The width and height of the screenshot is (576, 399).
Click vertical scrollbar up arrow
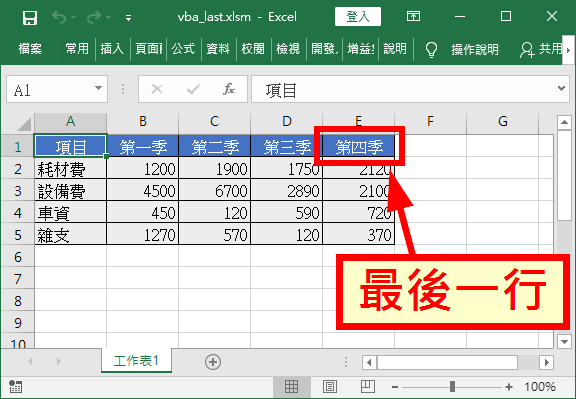point(564,122)
